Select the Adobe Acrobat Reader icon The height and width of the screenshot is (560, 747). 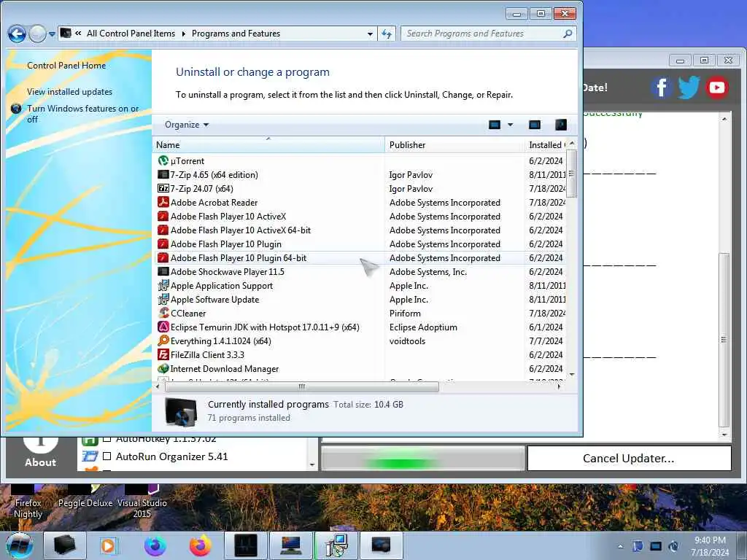pos(163,203)
